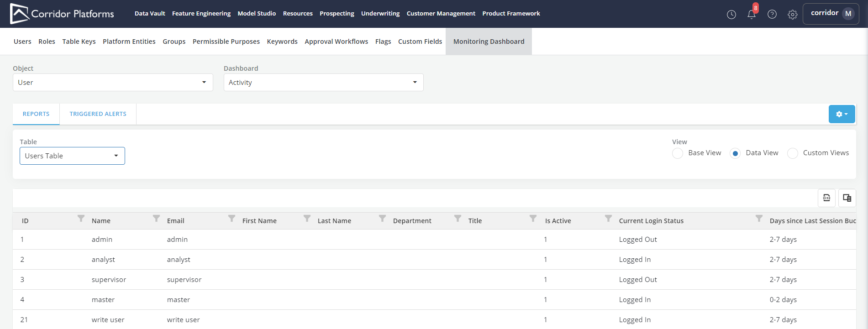868x329 pixels.
Task: Open the recent activity clock icon
Action: 731,15
